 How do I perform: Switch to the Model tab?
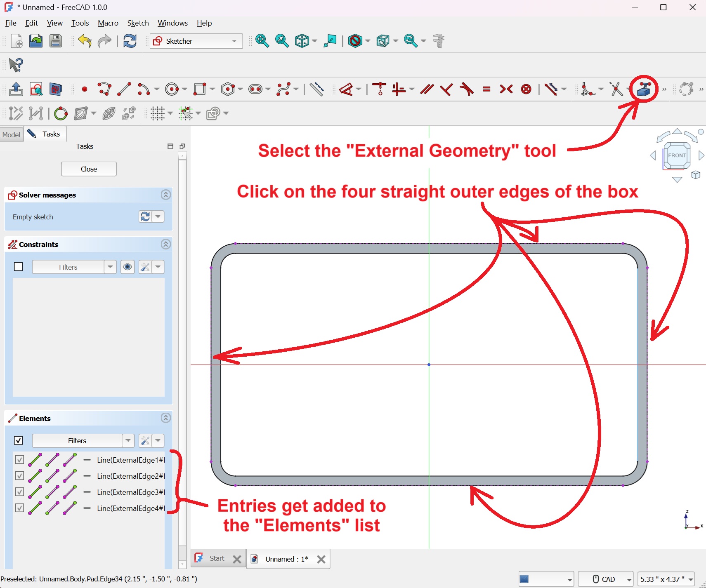(11, 134)
